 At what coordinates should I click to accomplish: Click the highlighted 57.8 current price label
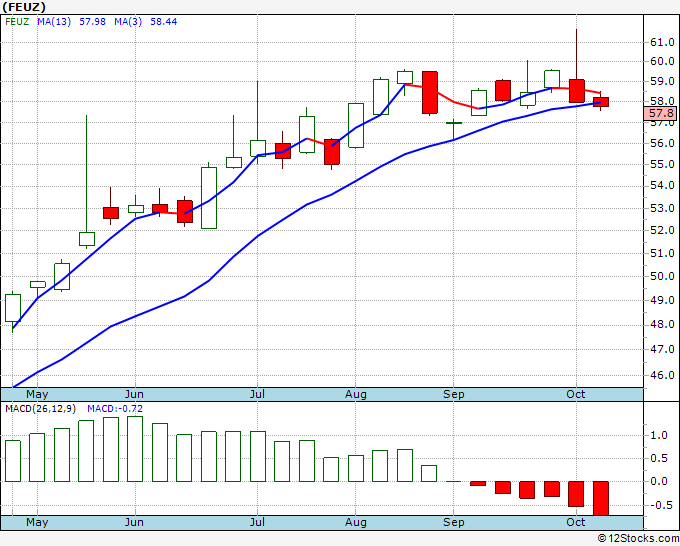pyautogui.click(x=660, y=114)
